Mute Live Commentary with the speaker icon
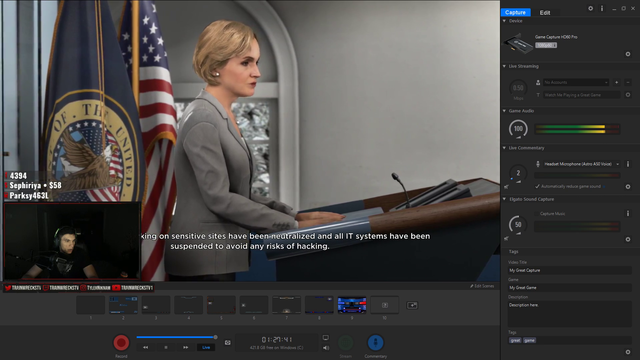This screenshot has width=640, height=360. pyautogui.click(x=506, y=187)
